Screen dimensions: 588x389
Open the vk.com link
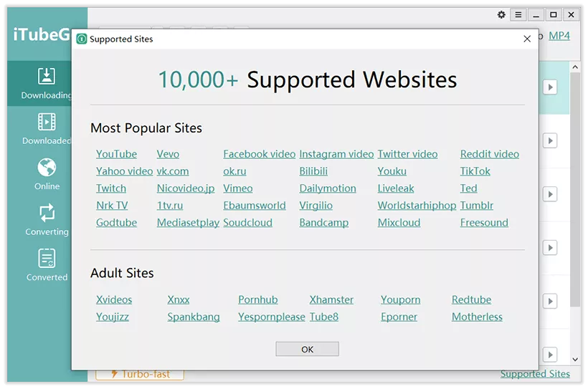pyautogui.click(x=173, y=171)
